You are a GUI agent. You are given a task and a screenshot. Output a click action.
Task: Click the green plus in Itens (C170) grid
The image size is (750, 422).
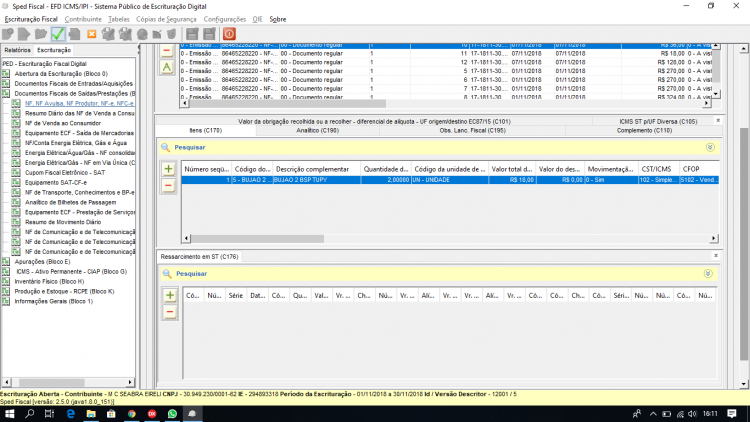tap(168, 169)
